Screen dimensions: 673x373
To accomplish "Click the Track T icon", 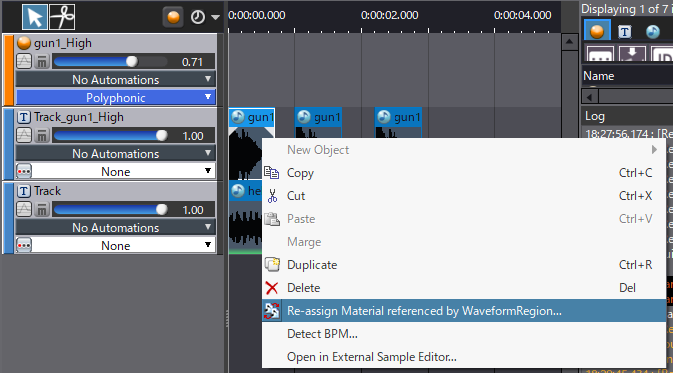I will click(24, 191).
